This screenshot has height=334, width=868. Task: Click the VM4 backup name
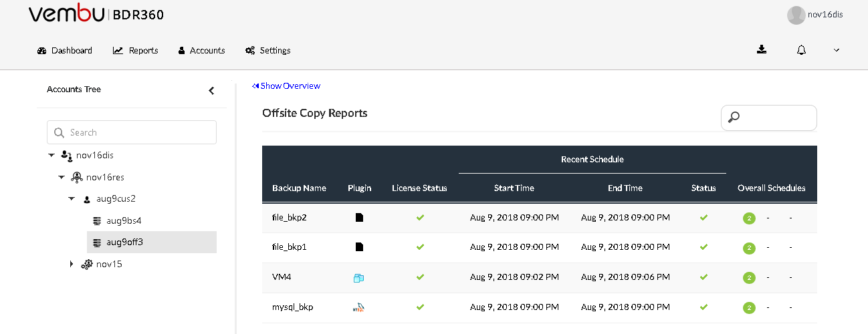pos(282,277)
